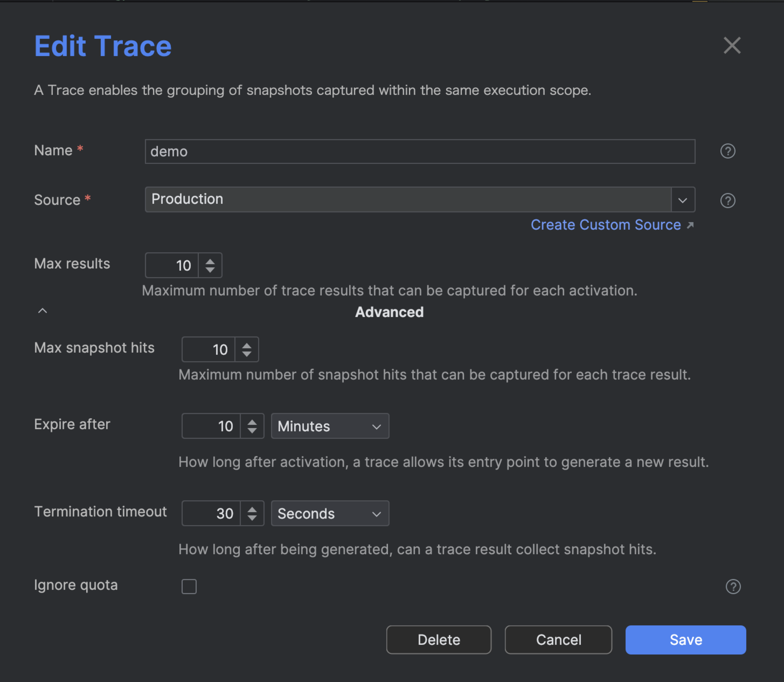Viewport: 784px width, 682px height.
Task: Click the help icon next to Name
Action: 727,151
